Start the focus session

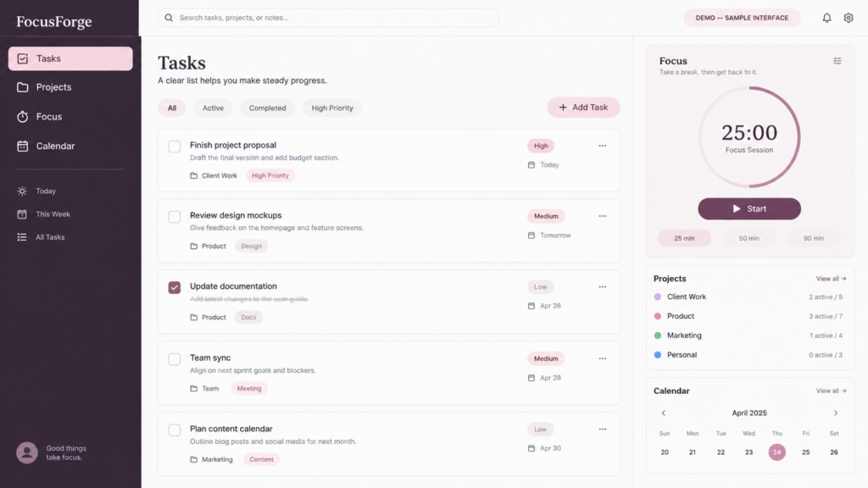tap(749, 208)
